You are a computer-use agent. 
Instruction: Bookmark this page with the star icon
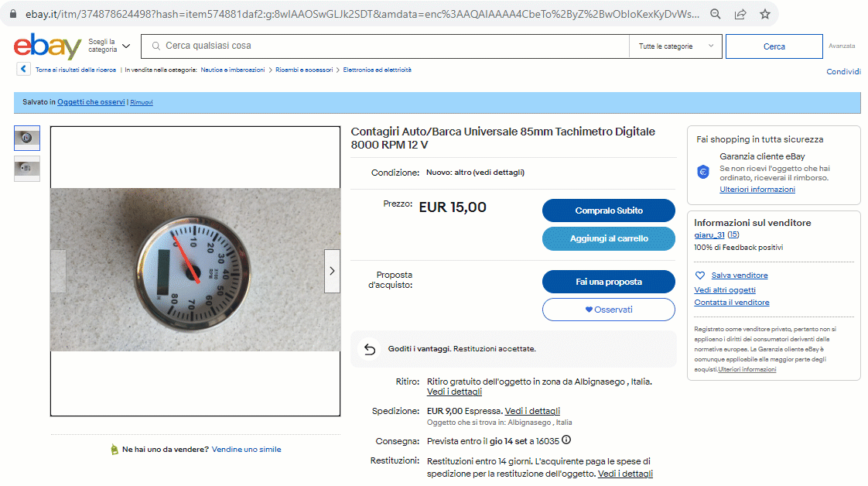[765, 15]
